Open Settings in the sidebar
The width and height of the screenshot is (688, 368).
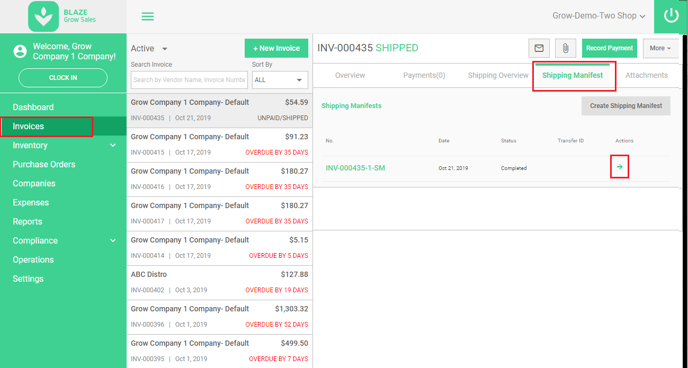63,279
